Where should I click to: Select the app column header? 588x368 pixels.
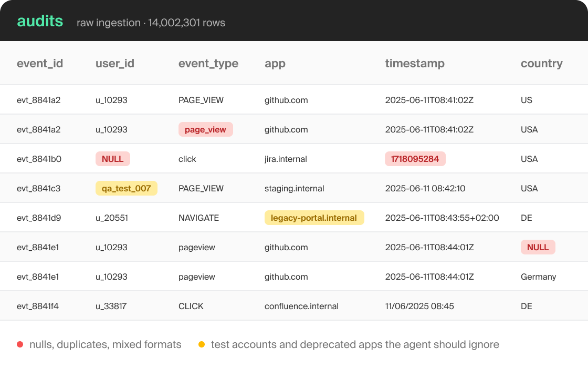coord(275,64)
